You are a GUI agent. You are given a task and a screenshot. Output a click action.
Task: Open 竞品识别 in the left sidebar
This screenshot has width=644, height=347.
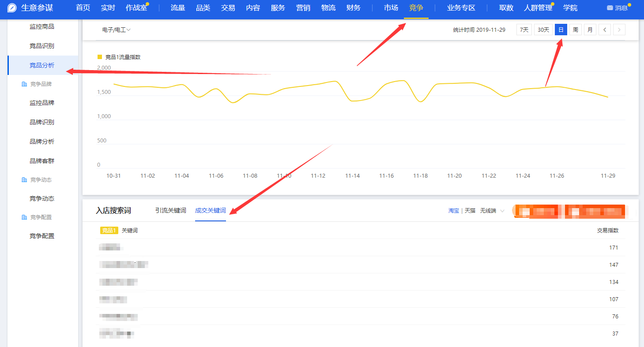42,46
